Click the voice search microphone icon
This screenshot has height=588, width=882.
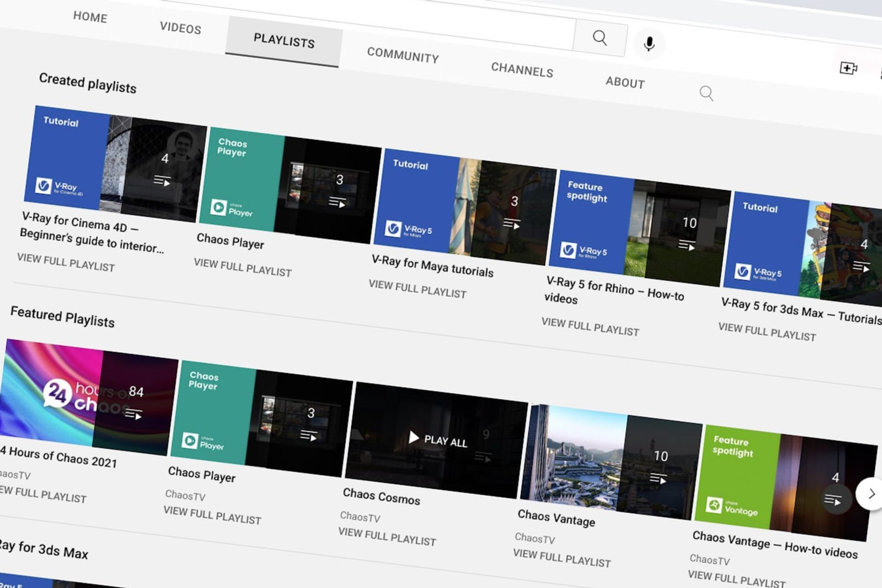click(x=649, y=44)
